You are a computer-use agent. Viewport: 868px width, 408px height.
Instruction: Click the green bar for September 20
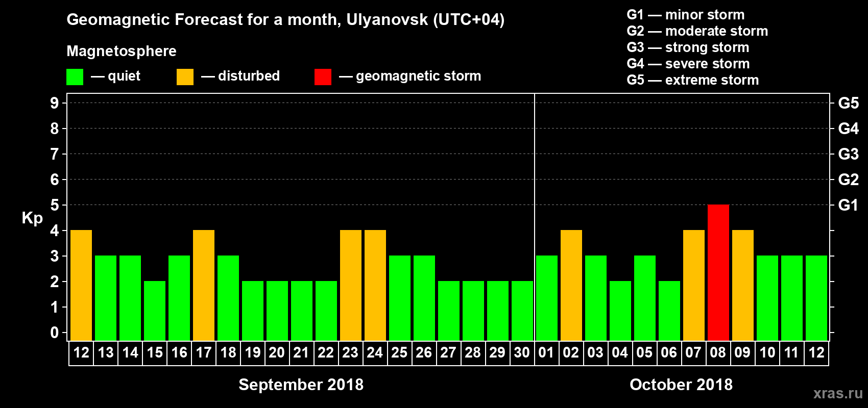(x=277, y=311)
